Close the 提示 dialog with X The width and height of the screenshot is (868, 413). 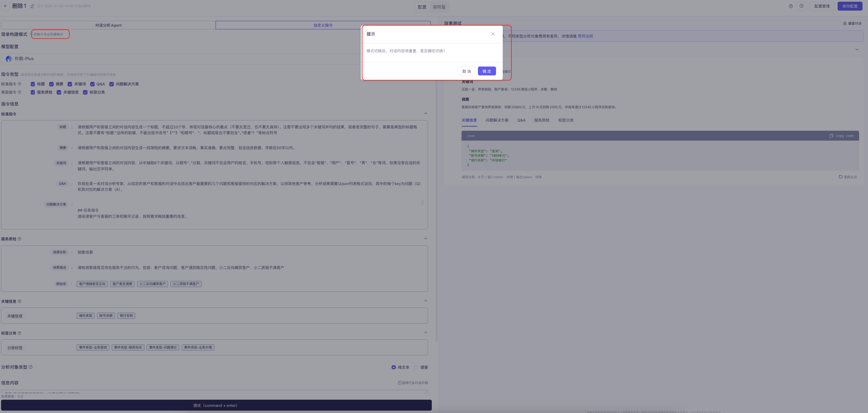(x=493, y=34)
